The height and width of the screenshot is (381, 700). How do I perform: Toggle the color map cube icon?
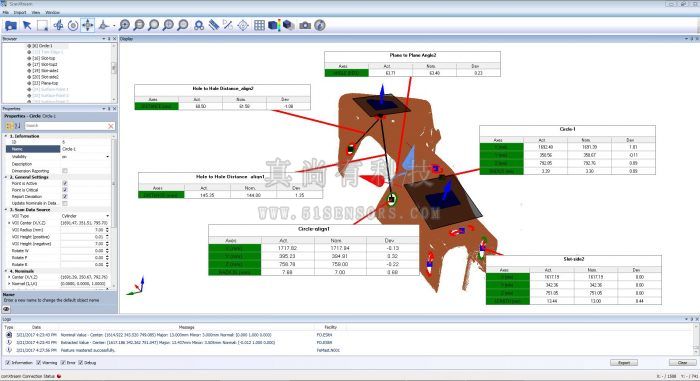(274, 25)
